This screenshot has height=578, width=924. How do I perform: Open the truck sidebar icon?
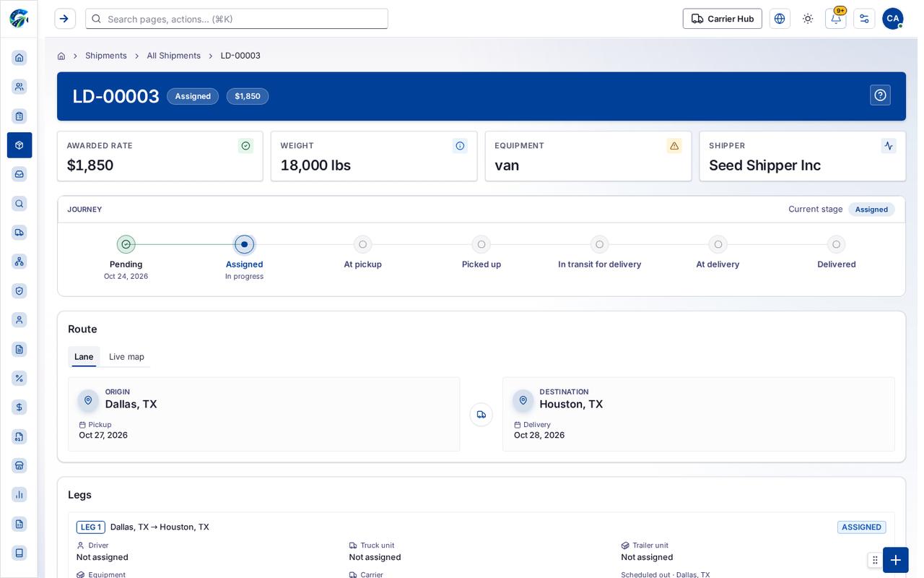point(19,233)
